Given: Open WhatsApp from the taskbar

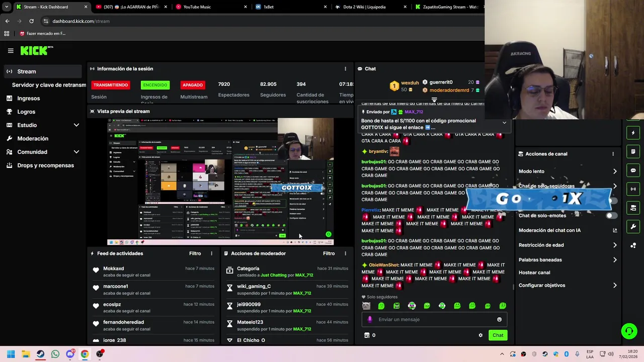Looking at the screenshot, I should pyautogui.click(x=55, y=354).
